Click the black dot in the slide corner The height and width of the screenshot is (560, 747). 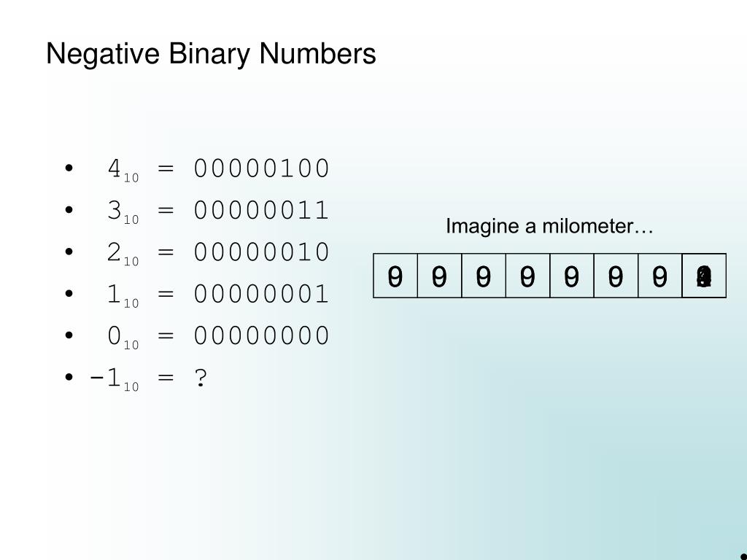(743, 556)
